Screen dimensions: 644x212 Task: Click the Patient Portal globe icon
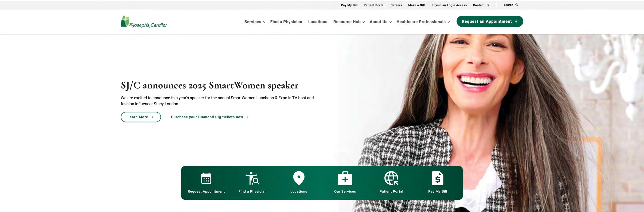pyautogui.click(x=391, y=178)
